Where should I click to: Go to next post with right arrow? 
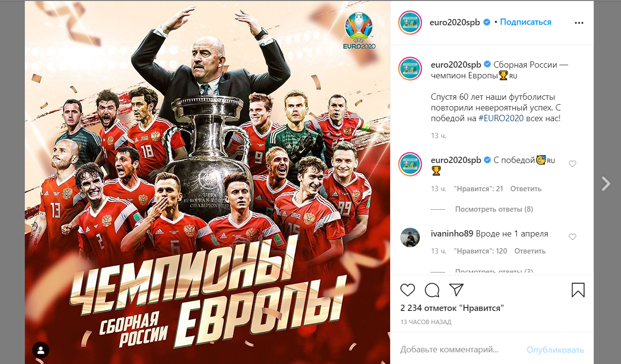pos(605,183)
